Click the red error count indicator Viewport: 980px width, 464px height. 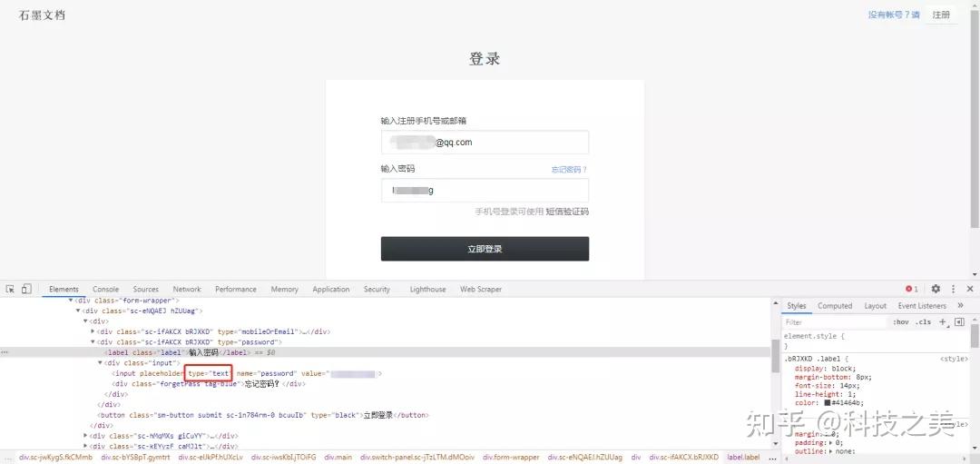pos(912,289)
